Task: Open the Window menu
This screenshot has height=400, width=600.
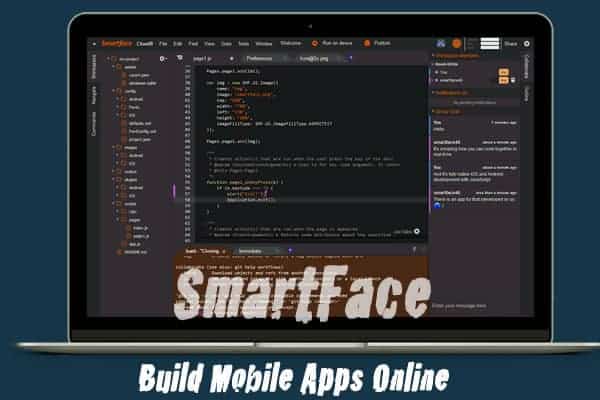Action: pyautogui.click(x=264, y=44)
